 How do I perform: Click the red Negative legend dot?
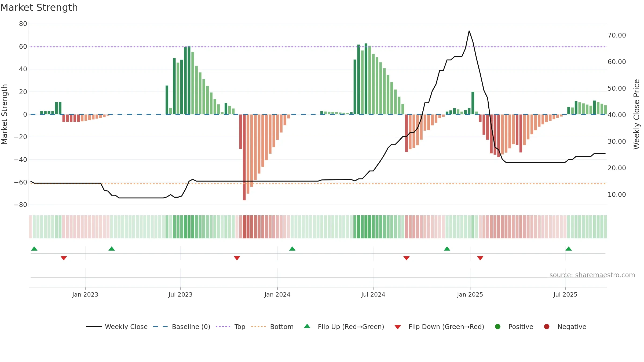click(x=547, y=327)
